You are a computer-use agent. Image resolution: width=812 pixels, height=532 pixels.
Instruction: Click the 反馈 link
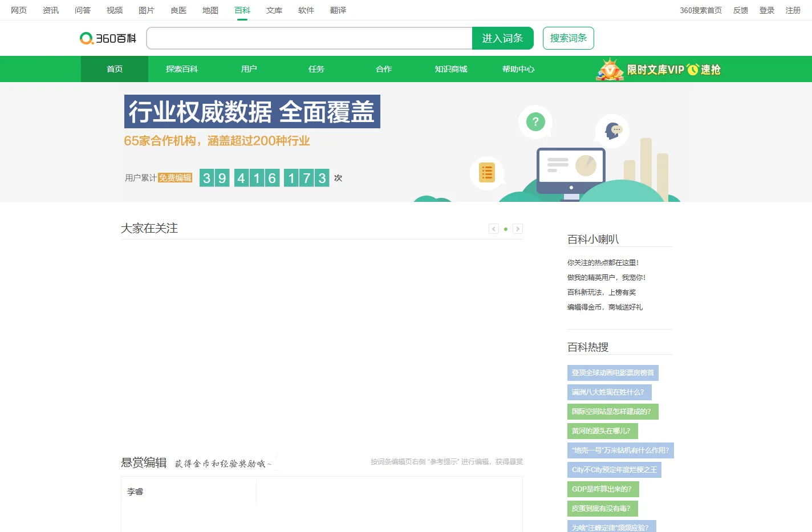coord(741,10)
